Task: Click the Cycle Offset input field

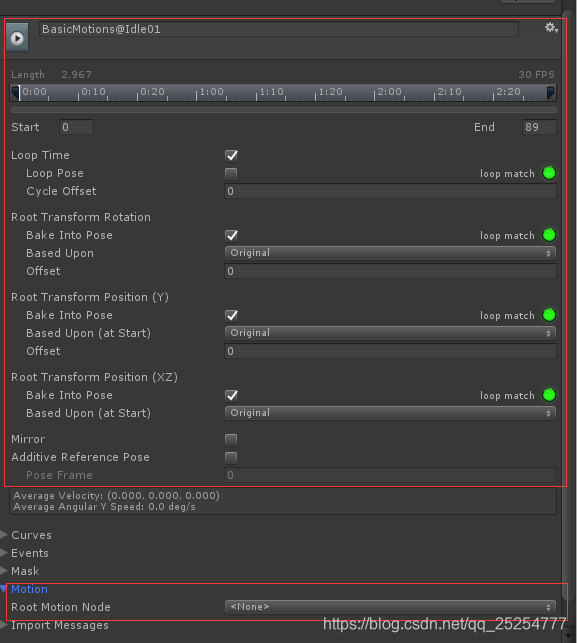Action: [x=390, y=191]
